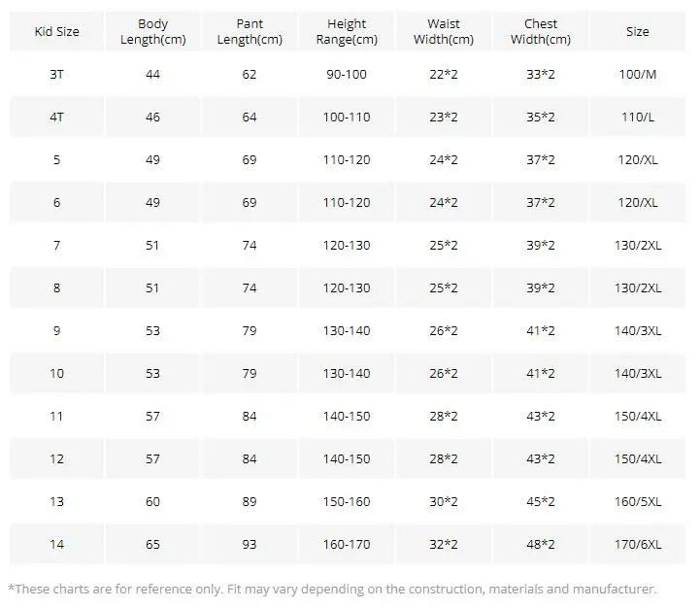Image resolution: width=700 pixels, height=608 pixels.
Task: Click the Kid Size column header
Action: click(56, 32)
